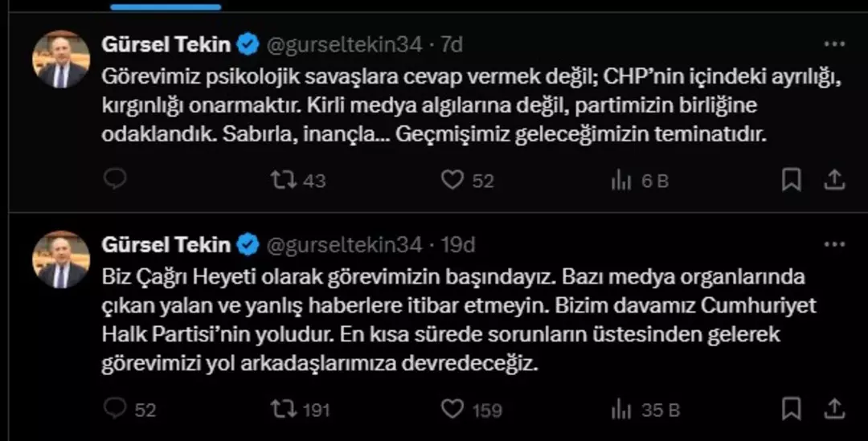This screenshot has height=441, width=868.
Task: View analytics showing 6 B views
Action: [x=621, y=180]
